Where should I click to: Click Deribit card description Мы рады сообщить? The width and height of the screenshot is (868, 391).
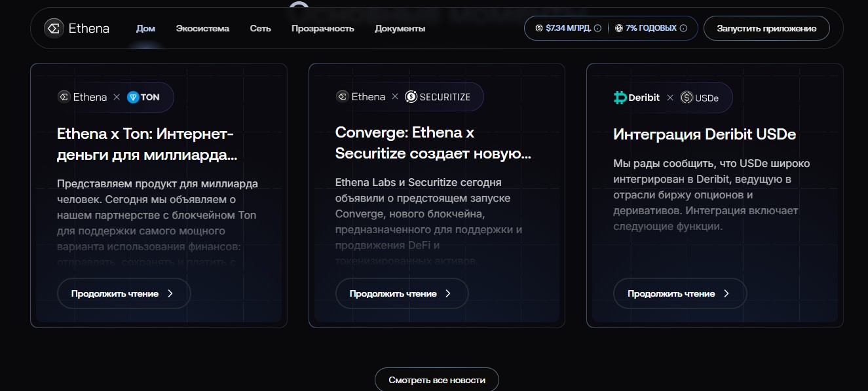[x=711, y=195]
